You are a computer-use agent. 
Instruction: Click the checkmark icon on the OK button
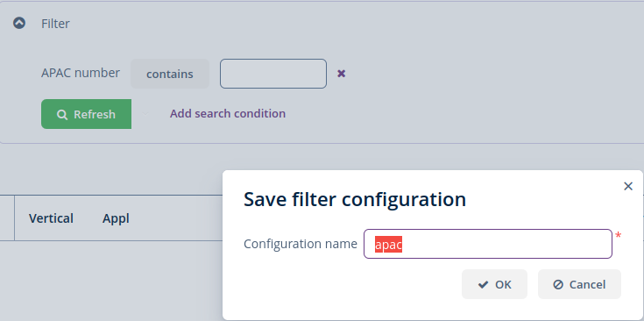pos(484,284)
